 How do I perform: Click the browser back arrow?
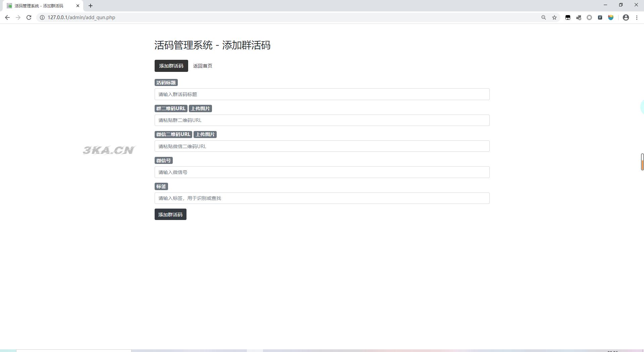coord(7,17)
